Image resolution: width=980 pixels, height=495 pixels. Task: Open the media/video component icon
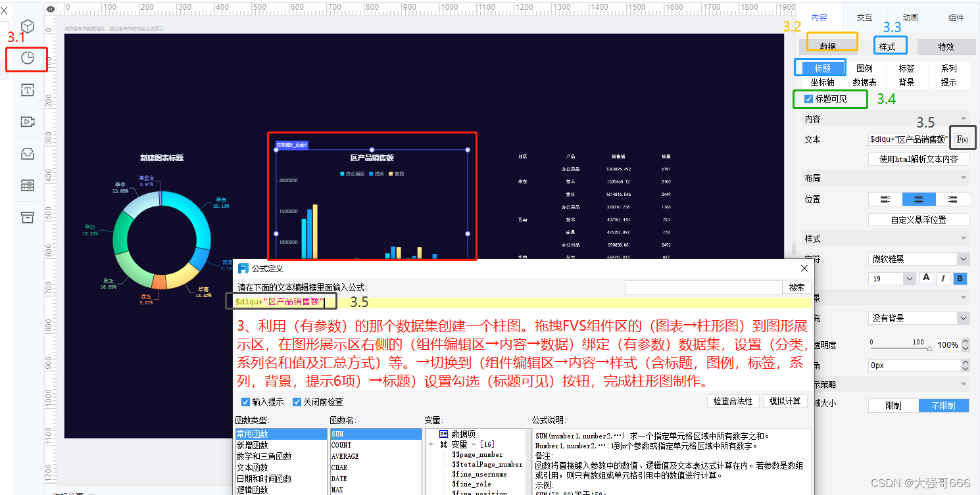tap(28, 122)
